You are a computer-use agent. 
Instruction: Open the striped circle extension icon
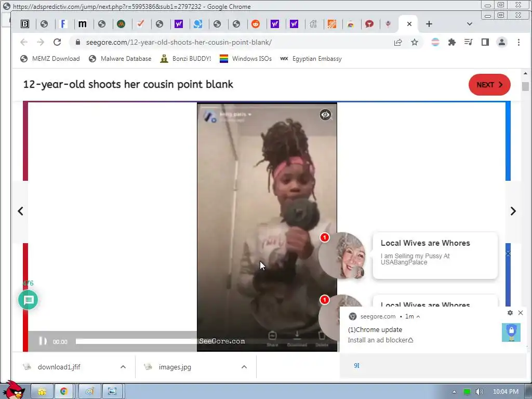point(435,42)
